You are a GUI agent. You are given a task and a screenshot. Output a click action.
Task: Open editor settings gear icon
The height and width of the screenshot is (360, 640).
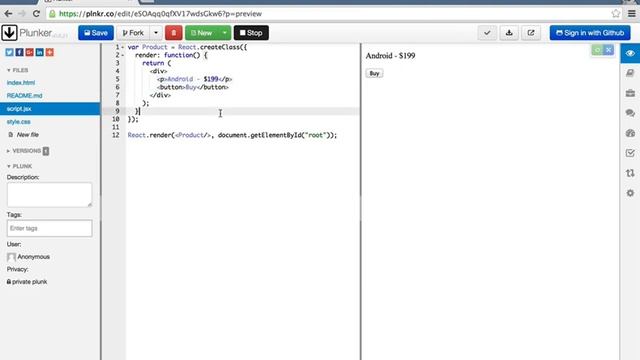click(x=630, y=193)
